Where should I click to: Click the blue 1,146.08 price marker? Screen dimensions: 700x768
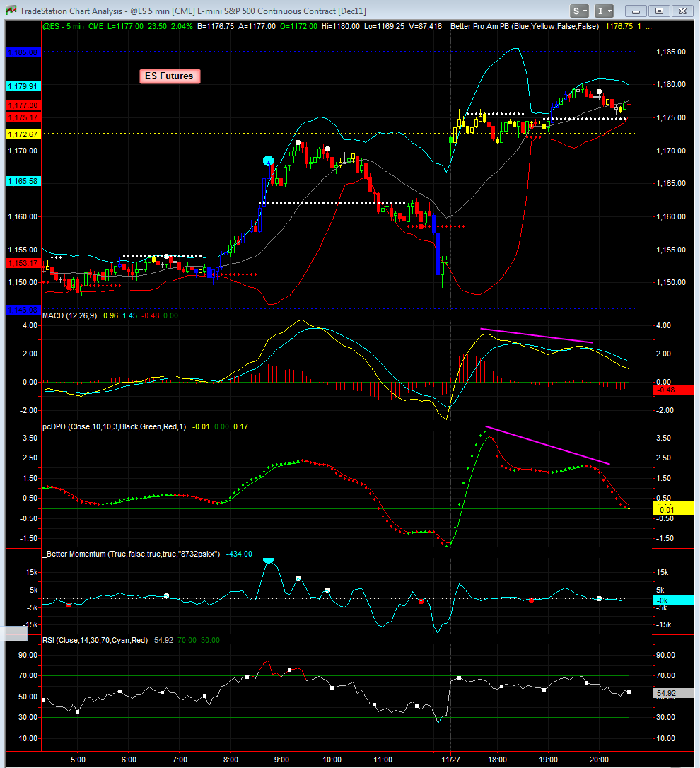[x=23, y=310]
